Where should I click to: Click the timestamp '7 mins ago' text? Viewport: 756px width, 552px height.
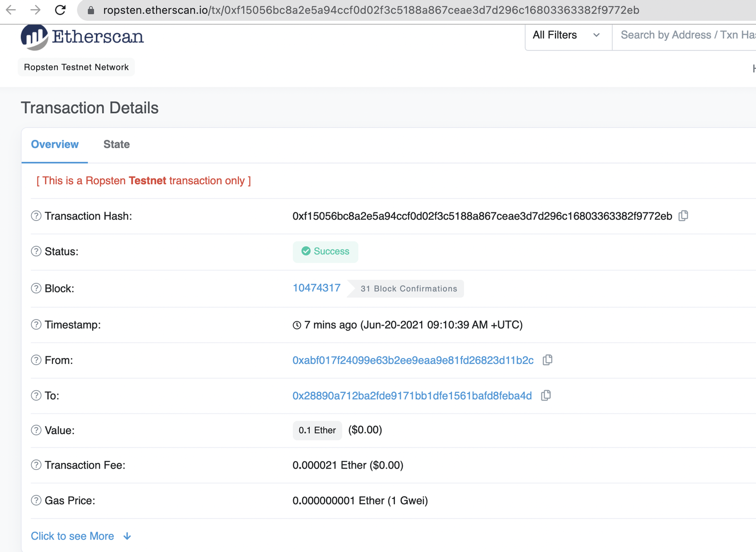tap(330, 325)
